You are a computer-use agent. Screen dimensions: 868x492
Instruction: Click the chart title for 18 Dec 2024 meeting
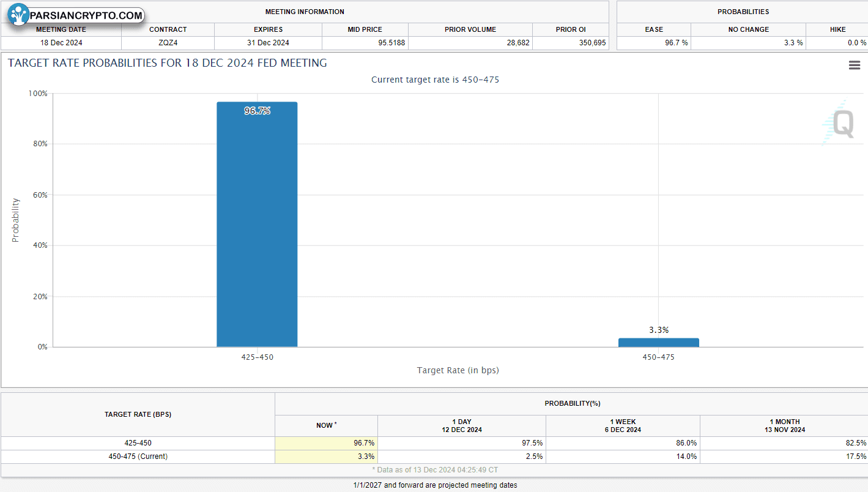(168, 63)
